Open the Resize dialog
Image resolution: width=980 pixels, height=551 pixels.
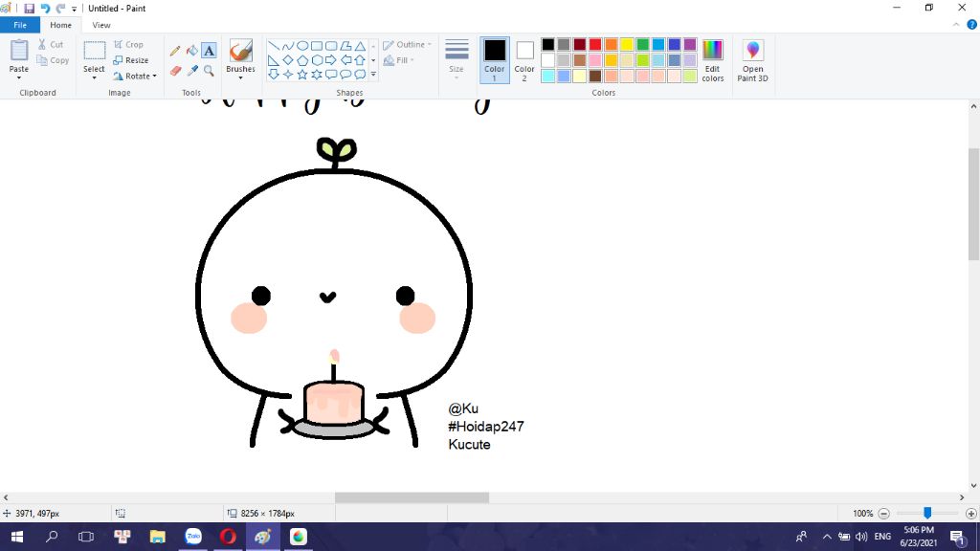click(x=130, y=60)
